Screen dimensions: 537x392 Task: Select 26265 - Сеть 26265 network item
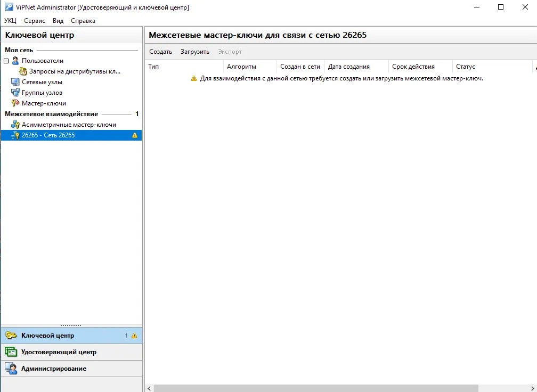(x=71, y=135)
